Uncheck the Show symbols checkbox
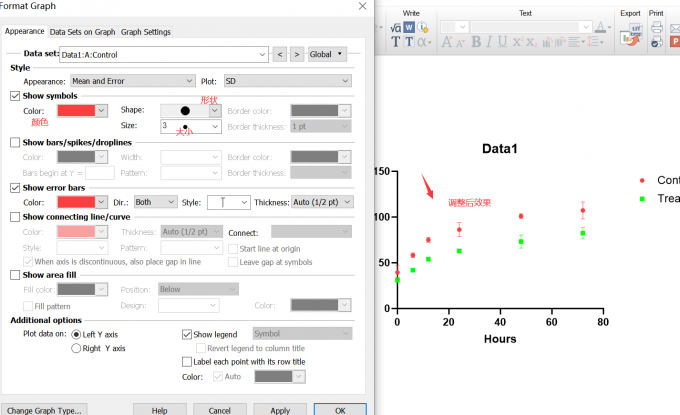The image size is (680, 415). pyautogui.click(x=15, y=96)
